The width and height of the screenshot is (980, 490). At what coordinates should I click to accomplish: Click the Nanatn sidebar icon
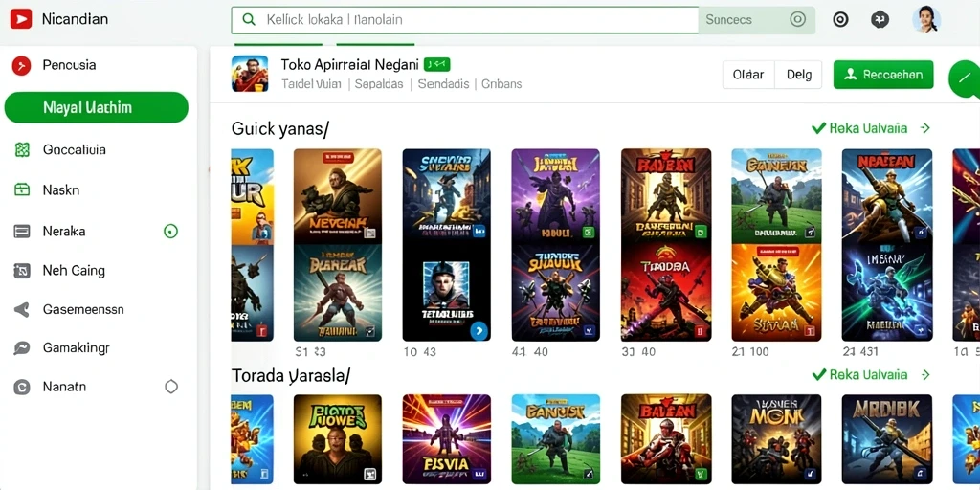(x=22, y=387)
